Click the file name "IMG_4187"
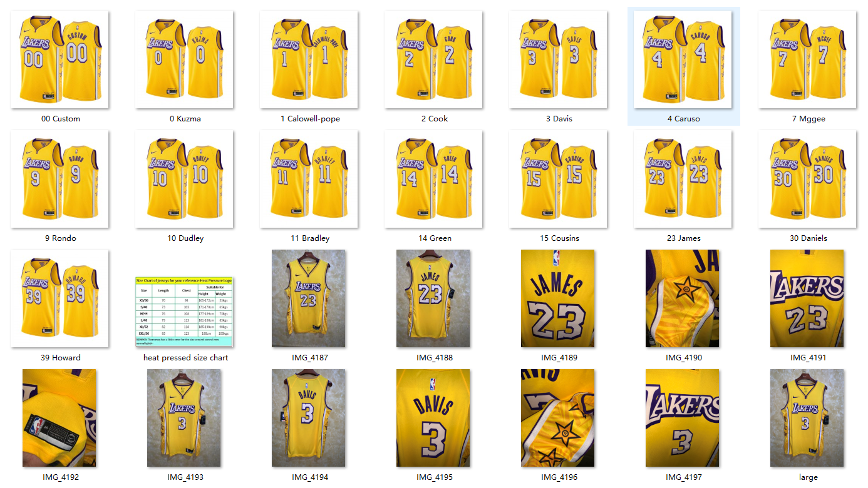Viewport: 868px width, 488px height. coord(309,358)
